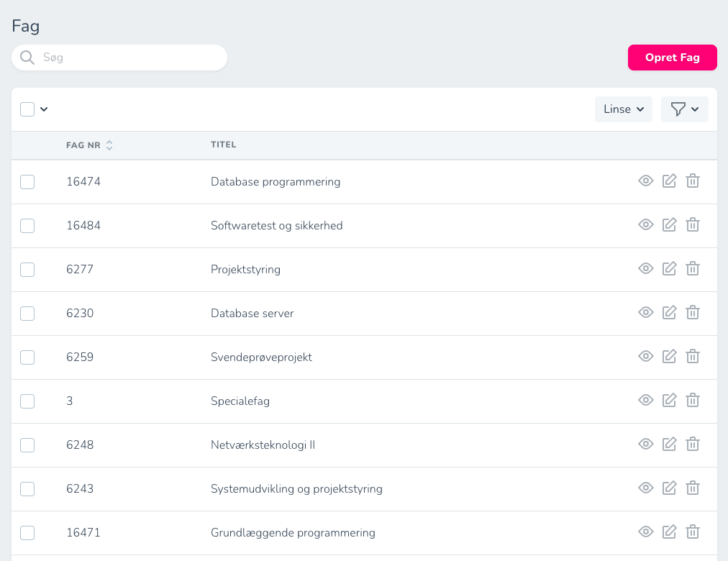
Task: Open the Linse dropdown
Action: (x=623, y=109)
